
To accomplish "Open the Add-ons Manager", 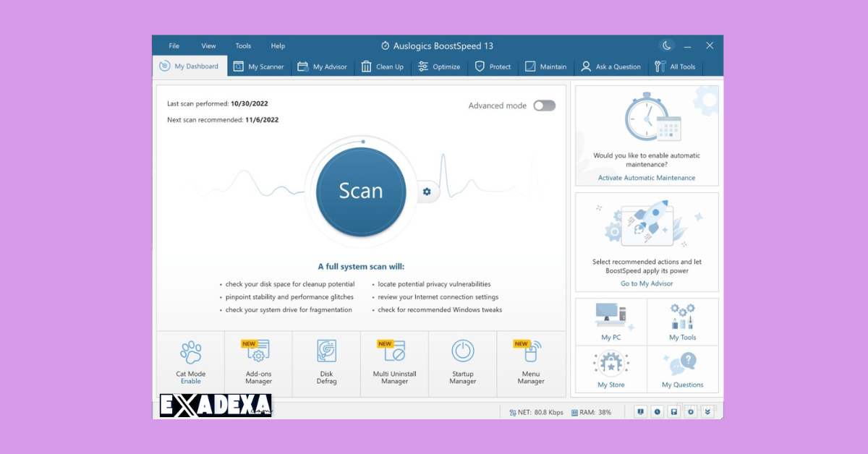I will [258, 364].
